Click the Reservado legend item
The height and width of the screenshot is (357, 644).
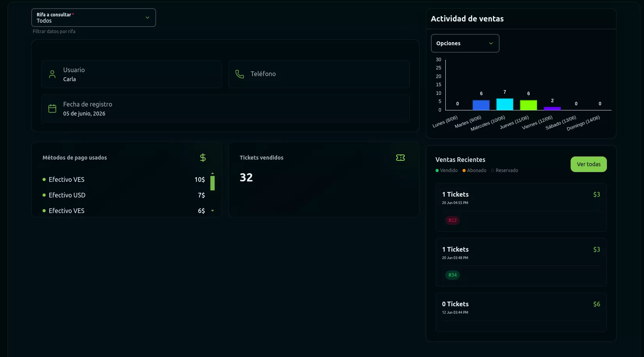[505, 171]
